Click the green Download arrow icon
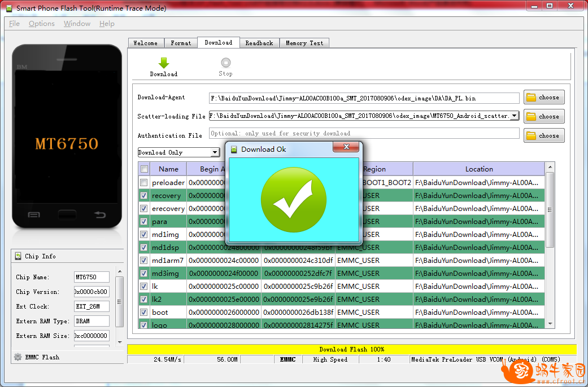This screenshot has height=387, width=588. pyautogui.click(x=164, y=63)
